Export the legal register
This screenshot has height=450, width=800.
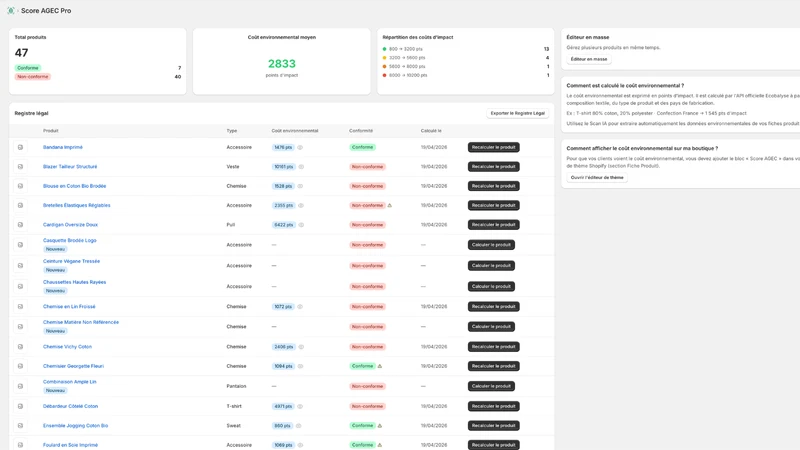(x=517, y=113)
